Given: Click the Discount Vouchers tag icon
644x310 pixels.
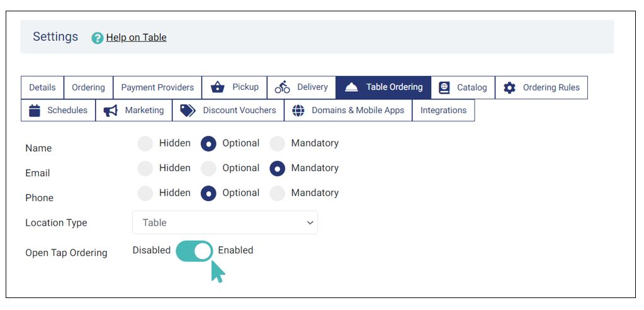Looking at the screenshot, I should (188, 110).
